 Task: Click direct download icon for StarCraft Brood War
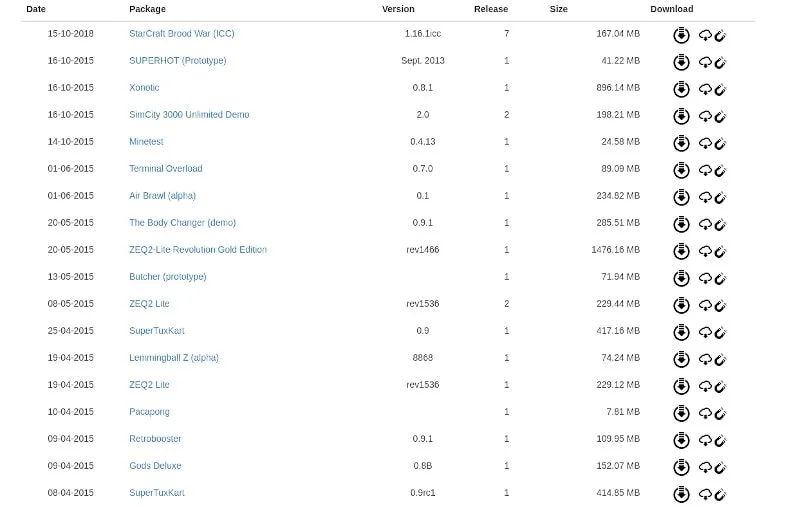[x=681, y=35]
